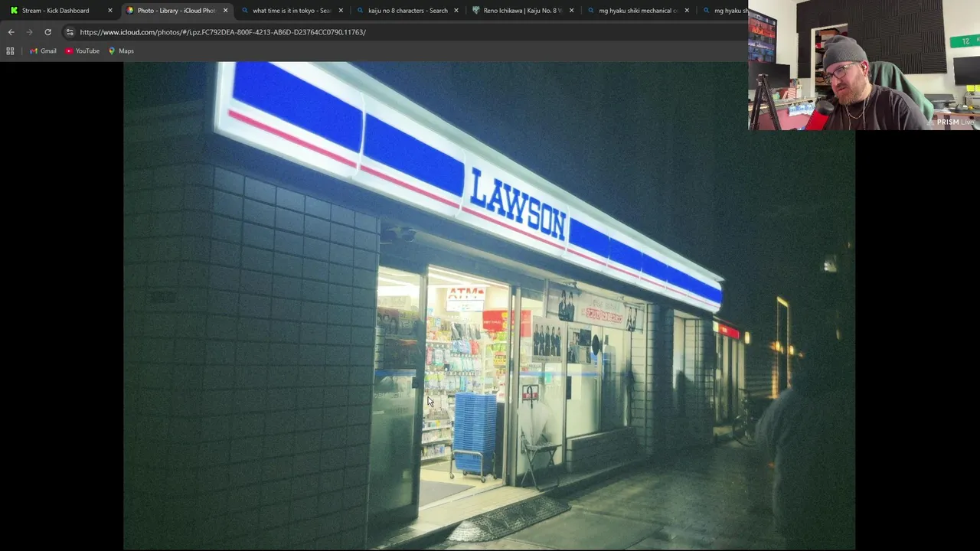Close the Reno Ichikawa tab
Viewport: 980px width, 551px height.
pos(571,11)
